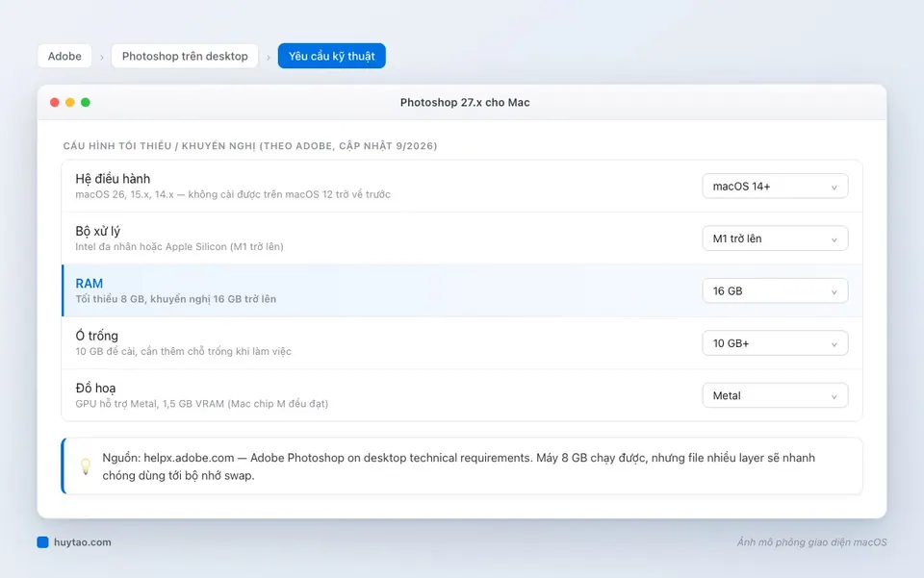Click the Nguồn: helpx.adobe.com note text
This screenshot has height=578, width=924.
(x=458, y=466)
